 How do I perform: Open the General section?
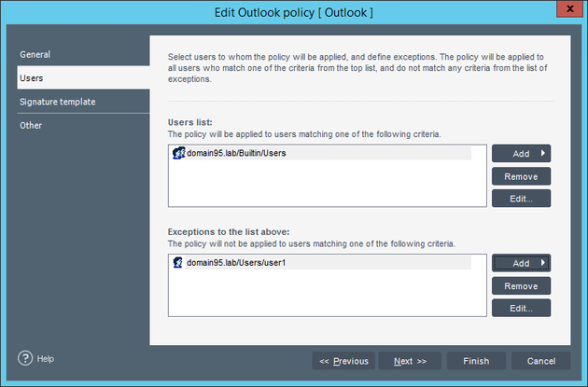[83, 54]
